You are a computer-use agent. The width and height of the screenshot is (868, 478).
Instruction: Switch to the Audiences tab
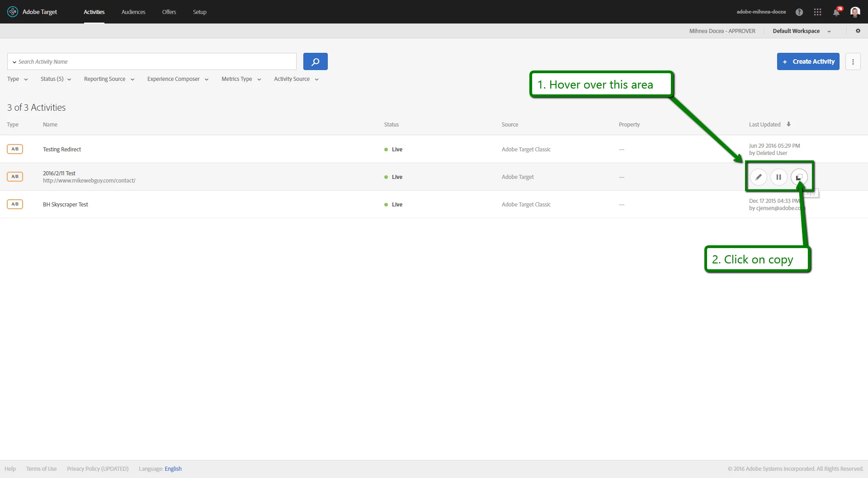click(x=133, y=12)
